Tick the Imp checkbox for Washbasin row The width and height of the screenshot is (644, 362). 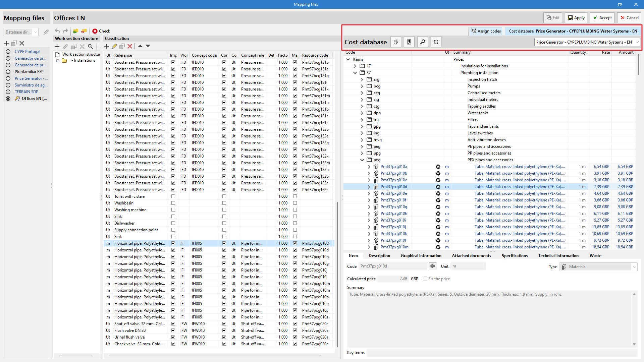173,203
